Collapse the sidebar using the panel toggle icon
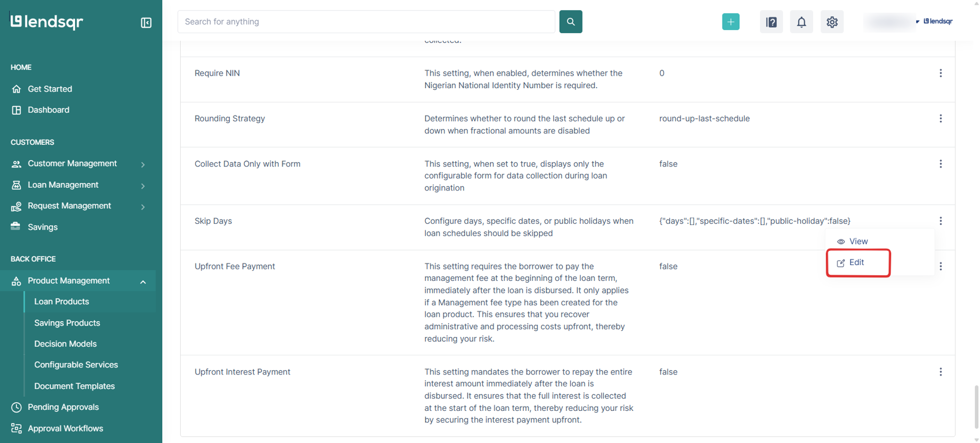 click(146, 22)
